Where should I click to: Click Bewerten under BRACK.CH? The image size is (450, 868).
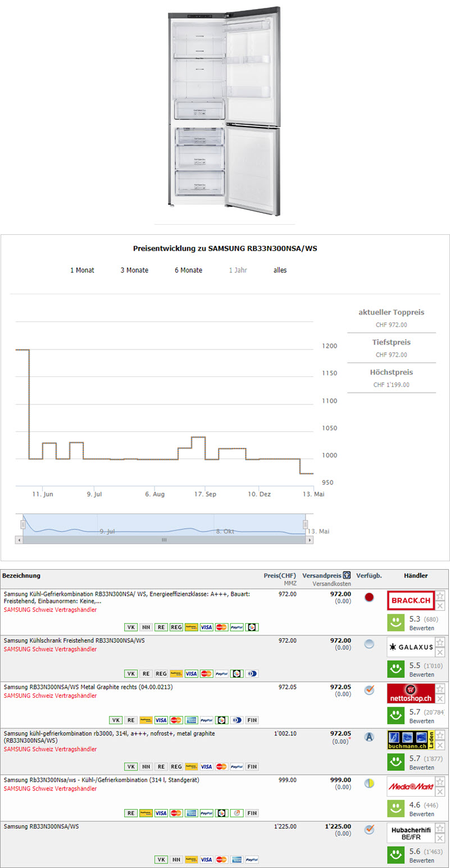pyautogui.click(x=421, y=628)
